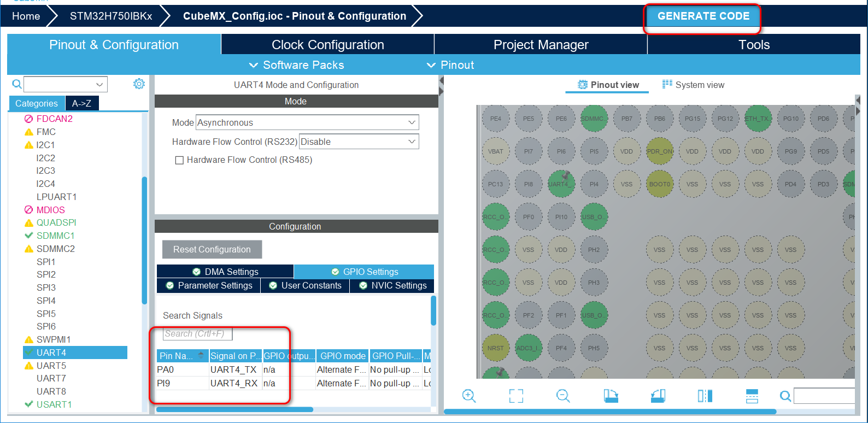Select the PF4 pin

pos(561,348)
